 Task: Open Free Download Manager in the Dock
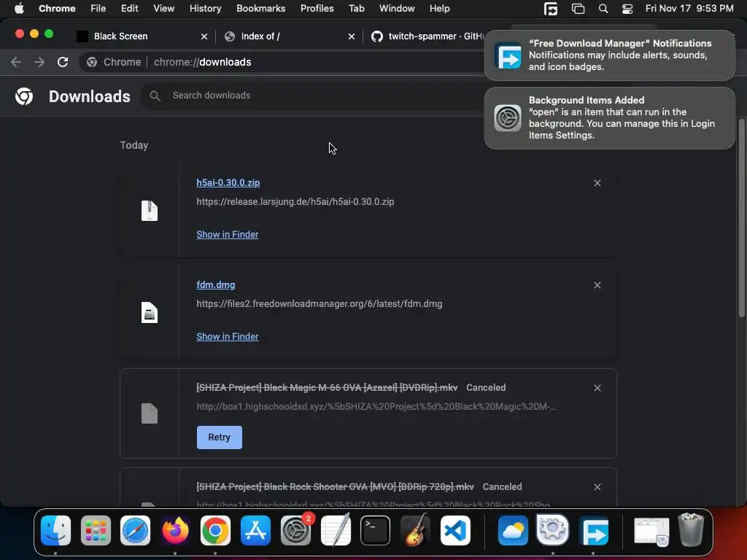(593, 530)
